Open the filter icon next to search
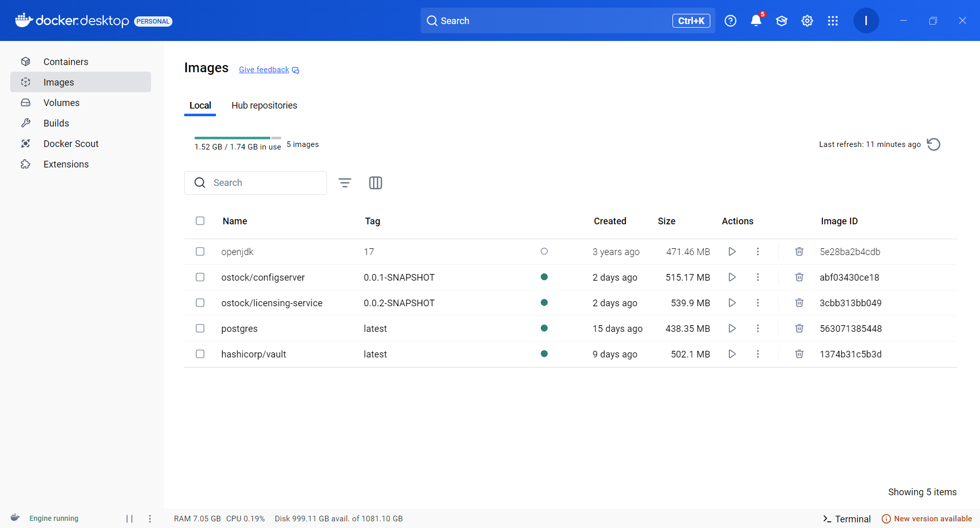 (345, 183)
